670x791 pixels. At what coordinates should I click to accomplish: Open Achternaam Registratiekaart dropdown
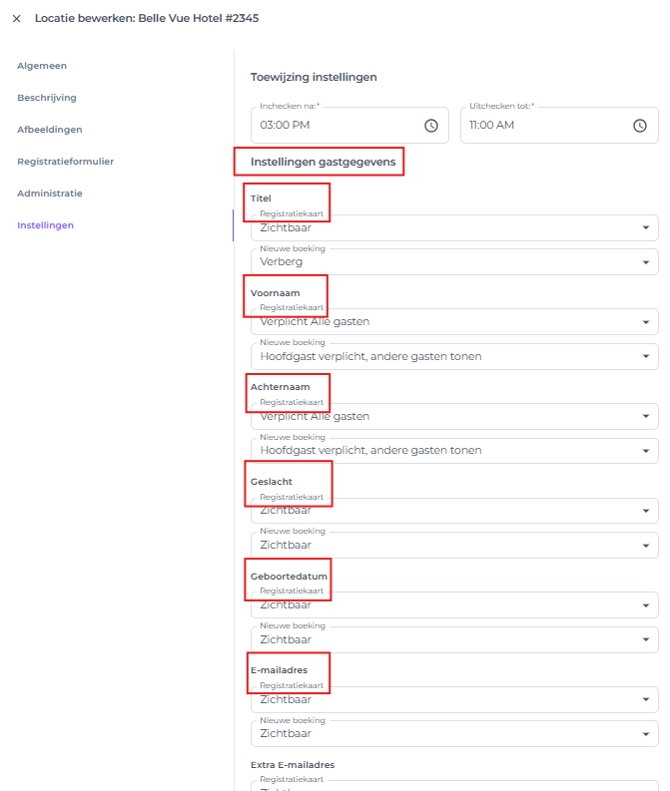tap(454, 417)
